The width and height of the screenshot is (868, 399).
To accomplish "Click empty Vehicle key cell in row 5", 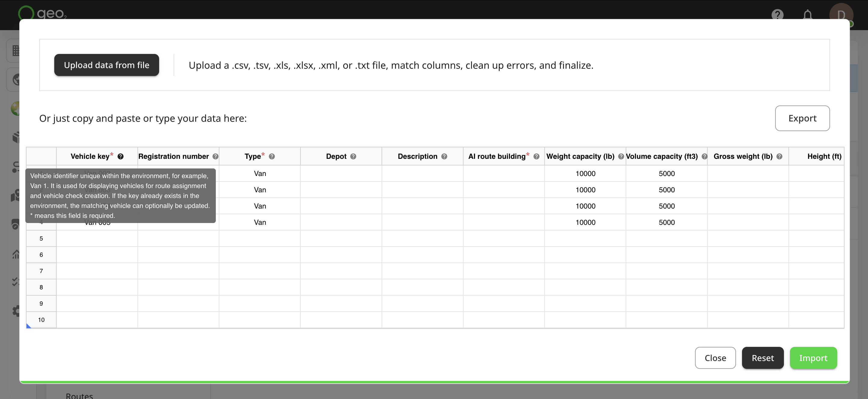I will [97, 239].
